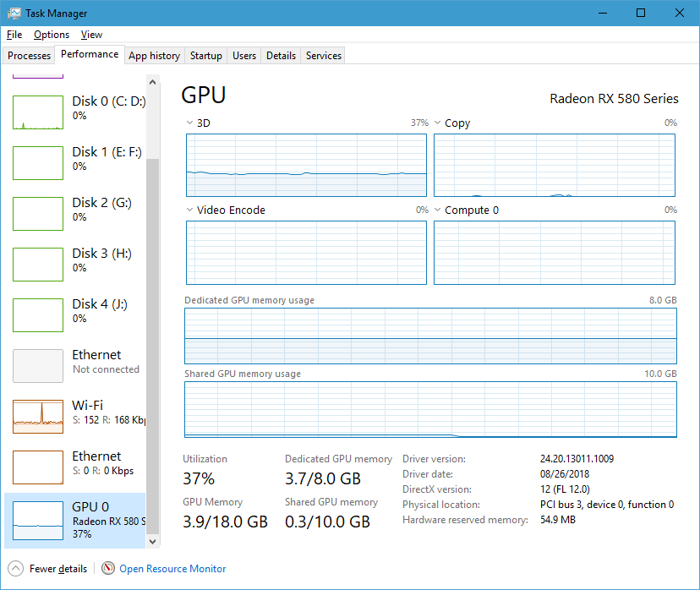
Task: Click the 3.7/8.0 GB dedicated memory value
Action: pyautogui.click(x=323, y=479)
